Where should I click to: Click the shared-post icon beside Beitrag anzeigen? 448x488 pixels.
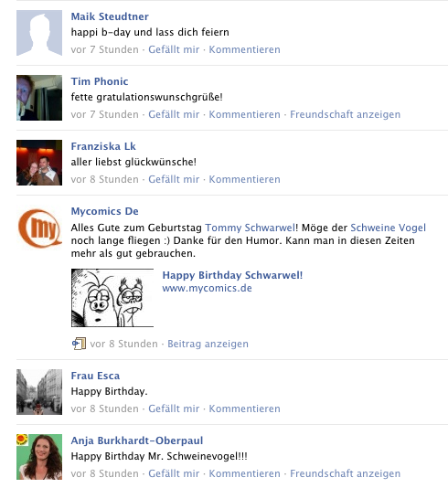(79, 344)
